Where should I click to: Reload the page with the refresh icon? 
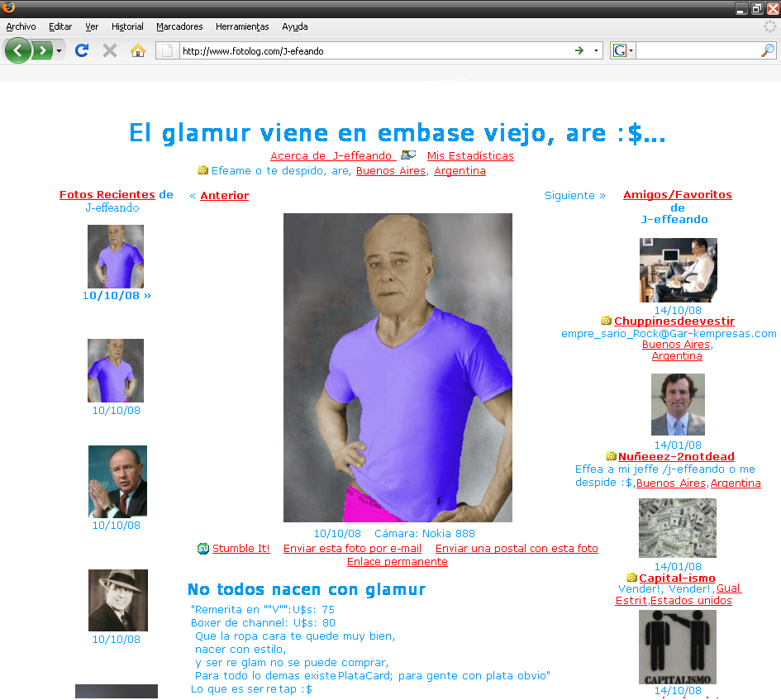coord(82,50)
